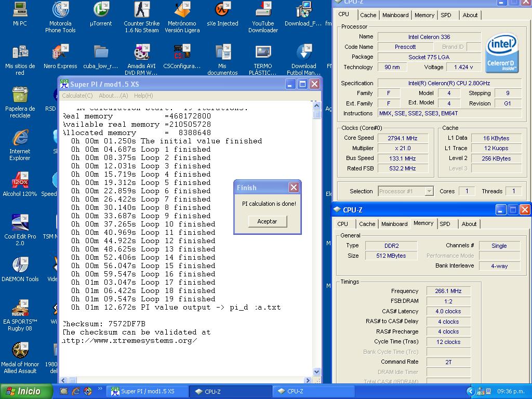The height and width of the screenshot is (399, 532).
Task: Click the Core Speed 2794.1 MHz field
Action: [403, 138]
